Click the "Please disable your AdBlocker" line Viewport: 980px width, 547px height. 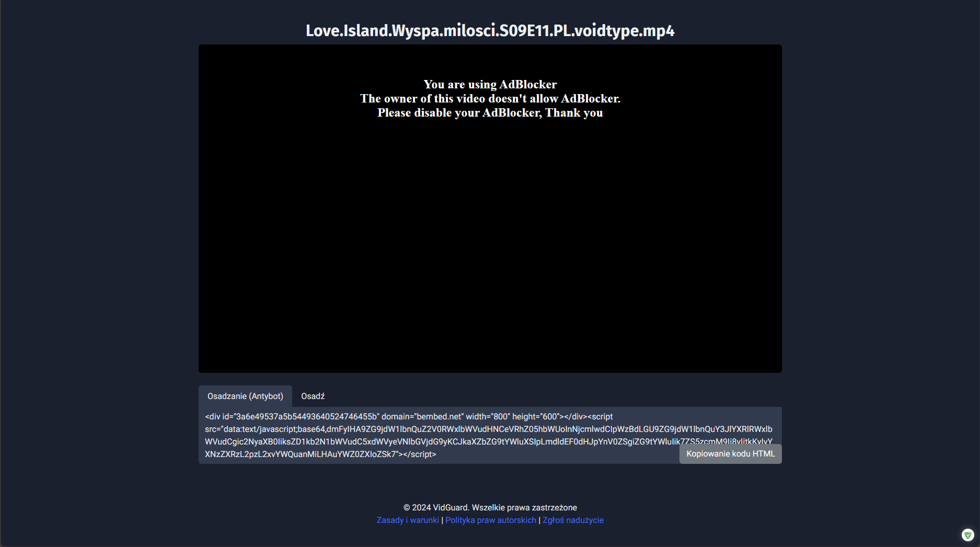click(490, 113)
